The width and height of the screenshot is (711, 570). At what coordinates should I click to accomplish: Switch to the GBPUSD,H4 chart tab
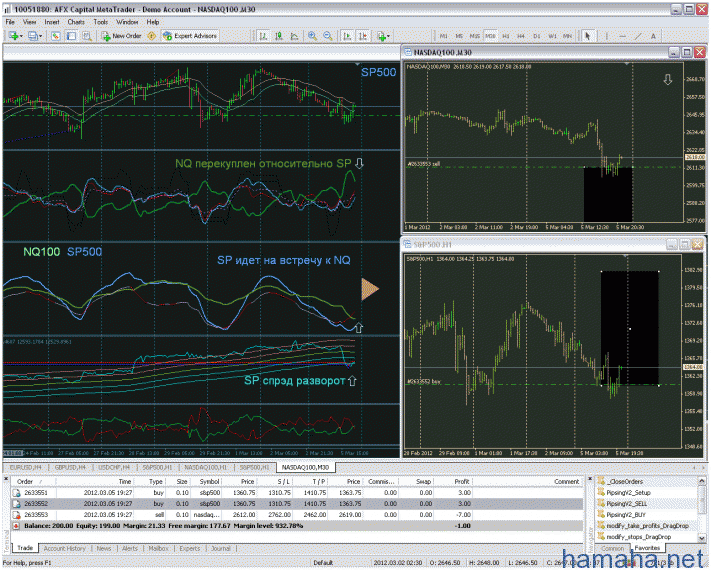(x=70, y=467)
